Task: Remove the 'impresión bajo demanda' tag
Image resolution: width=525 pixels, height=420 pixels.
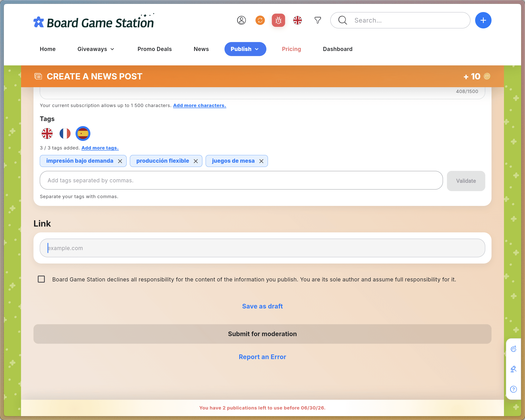Action: click(x=120, y=161)
